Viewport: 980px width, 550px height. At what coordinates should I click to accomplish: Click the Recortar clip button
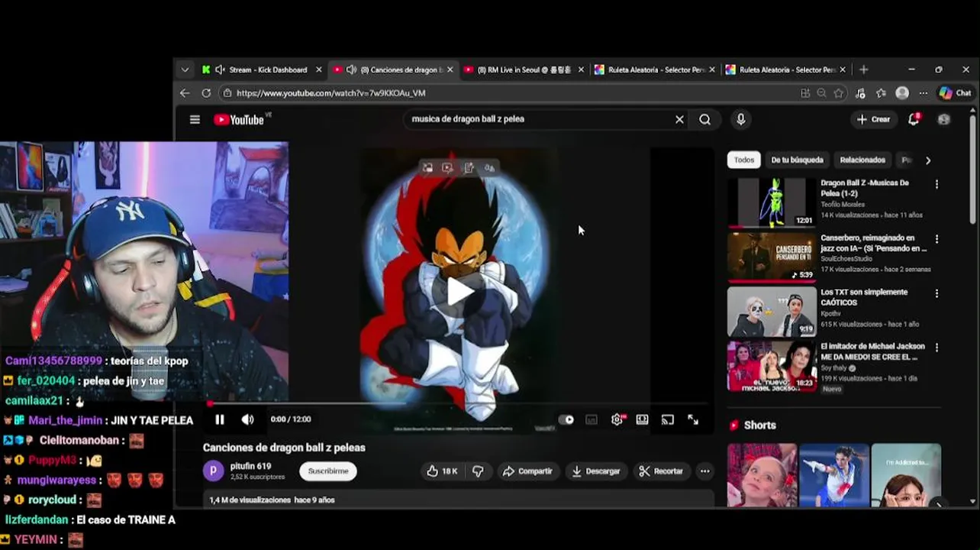coord(661,471)
